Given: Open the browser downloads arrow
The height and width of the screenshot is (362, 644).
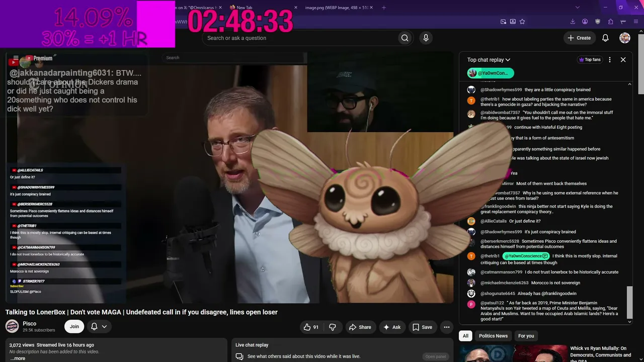Looking at the screenshot, I should pos(573,22).
